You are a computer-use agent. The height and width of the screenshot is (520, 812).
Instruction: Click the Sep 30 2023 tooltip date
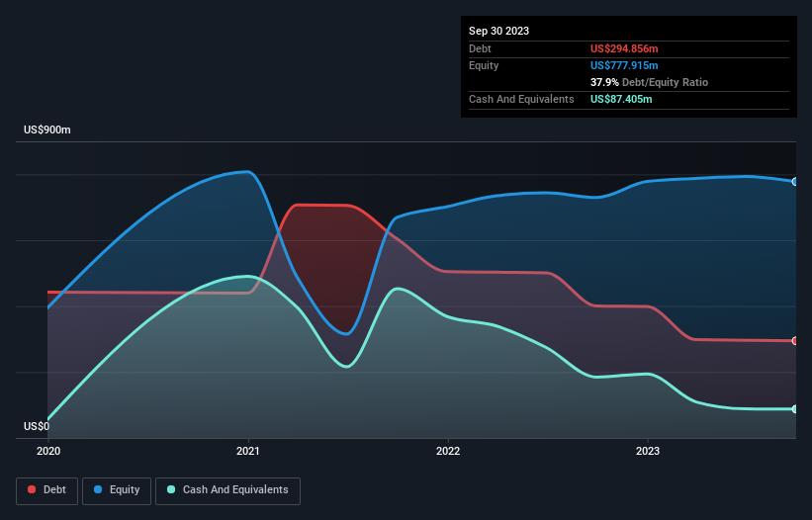click(498, 31)
